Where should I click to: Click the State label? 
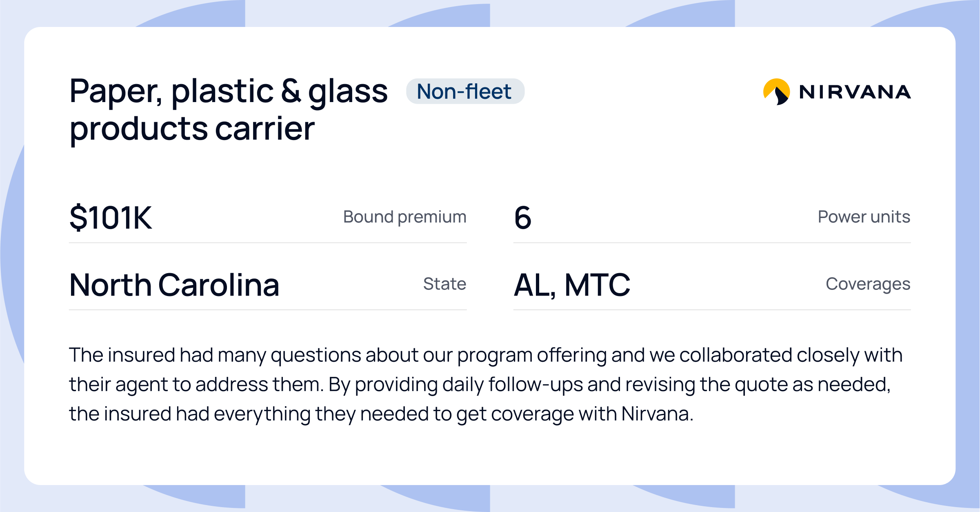[x=444, y=284]
